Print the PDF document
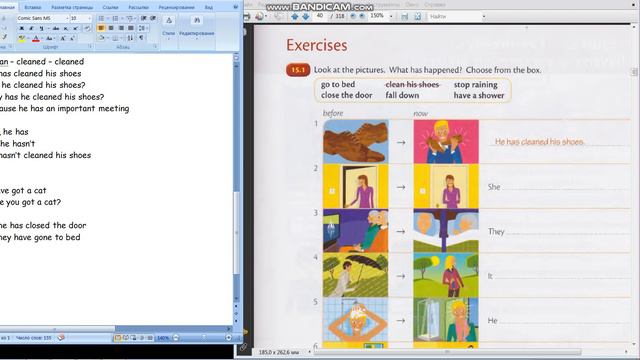This screenshot has height=360, width=640. 246,16
